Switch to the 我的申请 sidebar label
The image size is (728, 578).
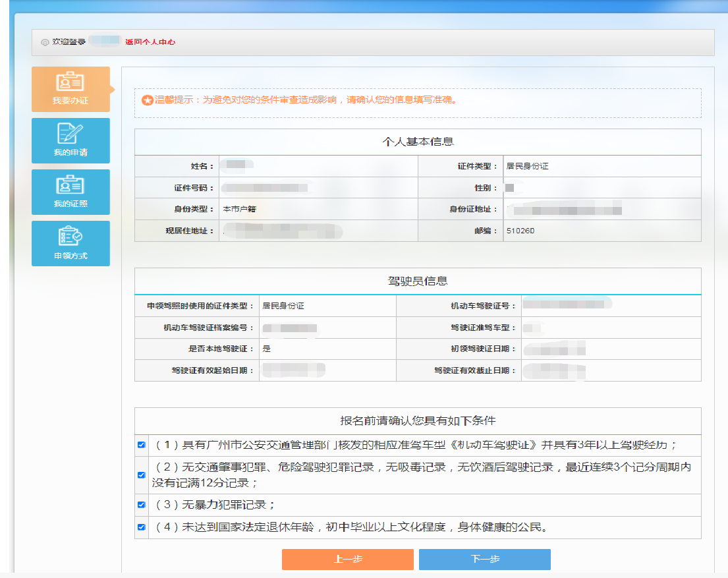(x=70, y=153)
